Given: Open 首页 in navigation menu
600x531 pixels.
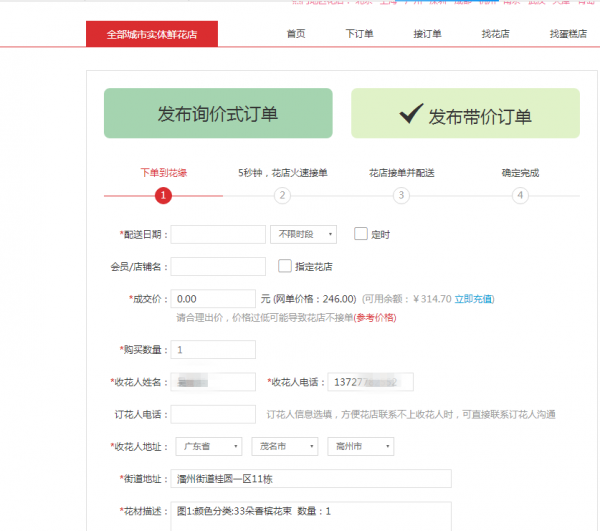Looking at the screenshot, I should pyautogui.click(x=296, y=33).
